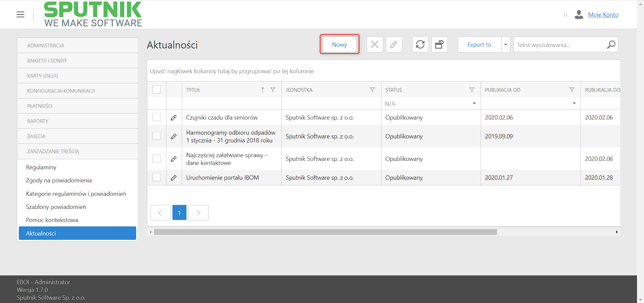This screenshot has height=303, width=644.
Task: Open the Regulaminy menu item
Action: tap(41, 167)
